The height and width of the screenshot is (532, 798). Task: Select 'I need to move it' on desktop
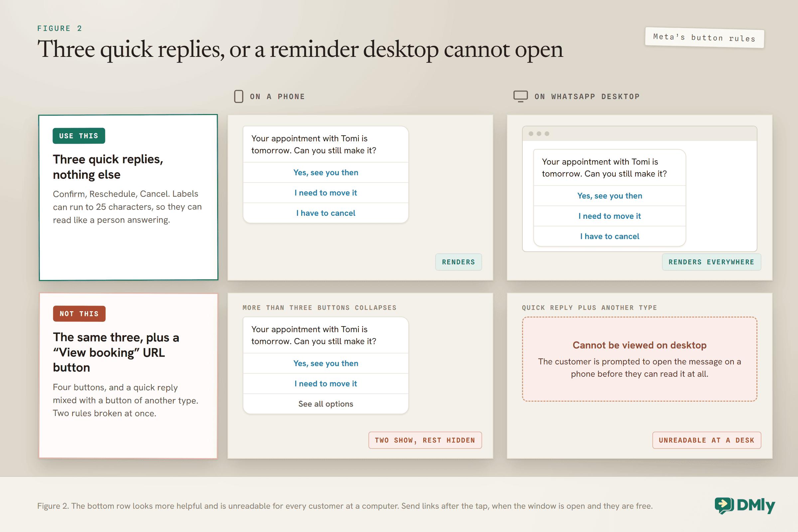610,216
